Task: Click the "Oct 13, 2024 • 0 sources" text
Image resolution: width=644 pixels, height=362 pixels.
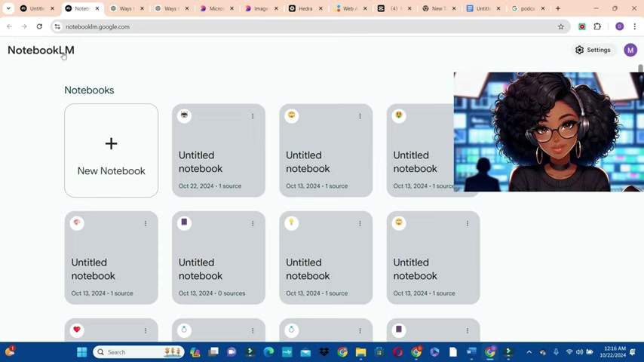Action: [212, 293]
